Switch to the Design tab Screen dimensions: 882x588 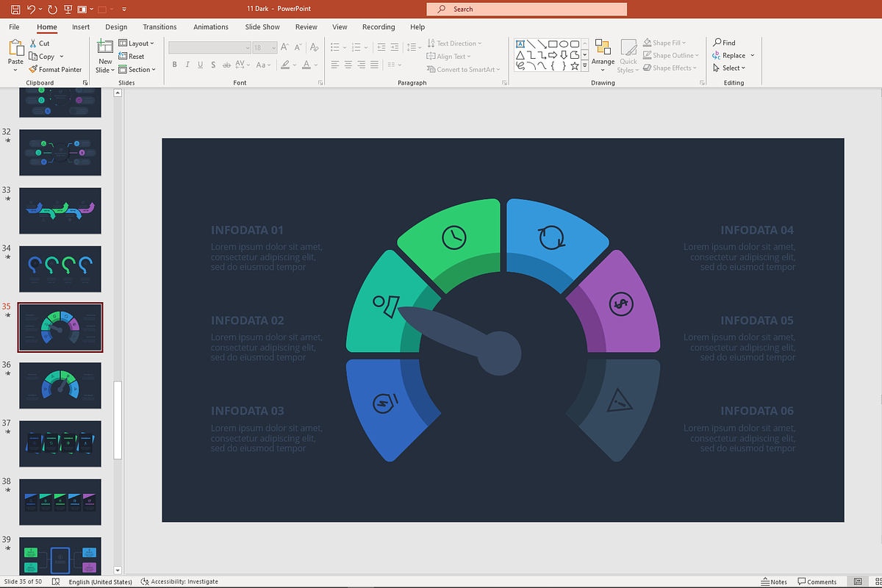[x=116, y=27]
